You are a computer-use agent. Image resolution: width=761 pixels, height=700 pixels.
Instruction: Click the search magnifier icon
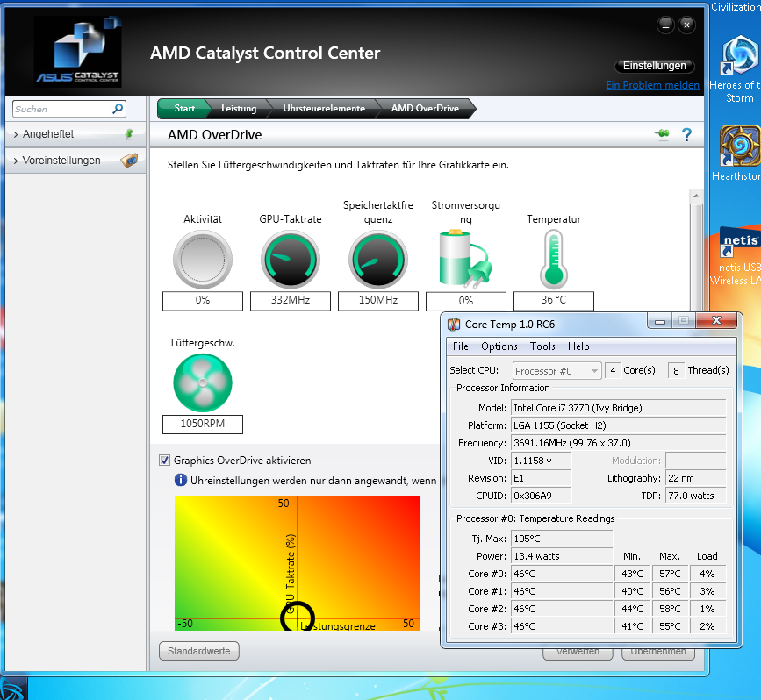(118, 109)
